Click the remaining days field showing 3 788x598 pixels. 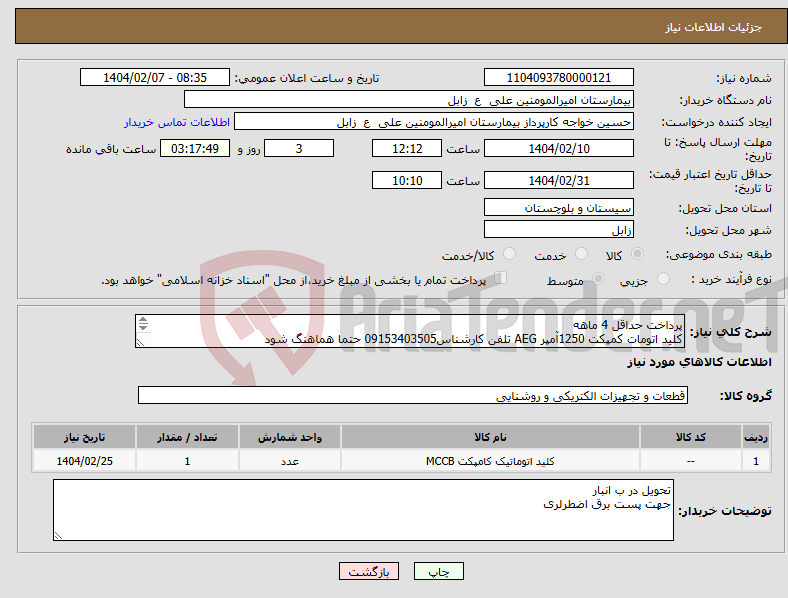coord(299,148)
